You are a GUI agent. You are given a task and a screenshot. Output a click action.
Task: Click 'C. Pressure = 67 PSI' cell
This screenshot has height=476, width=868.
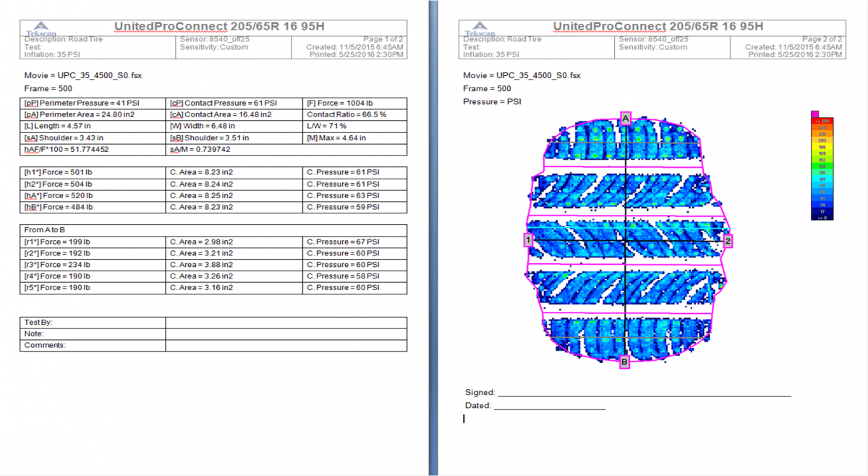click(x=355, y=242)
